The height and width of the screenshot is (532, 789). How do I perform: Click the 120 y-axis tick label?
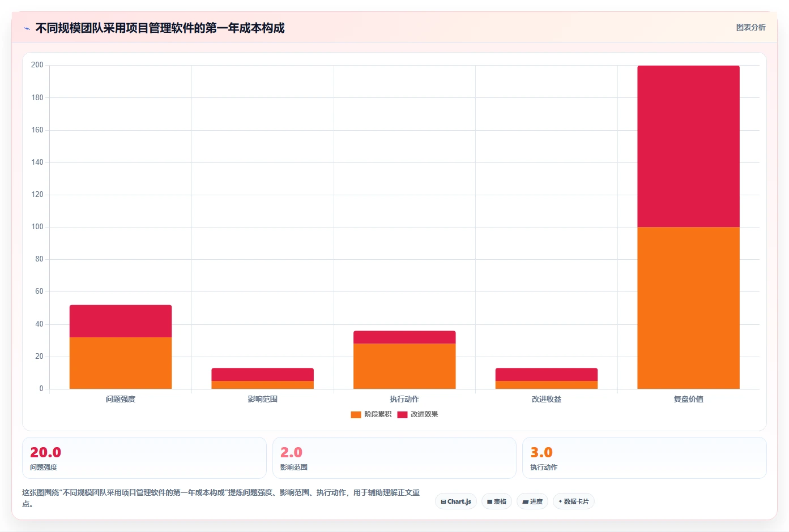coord(37,194)
